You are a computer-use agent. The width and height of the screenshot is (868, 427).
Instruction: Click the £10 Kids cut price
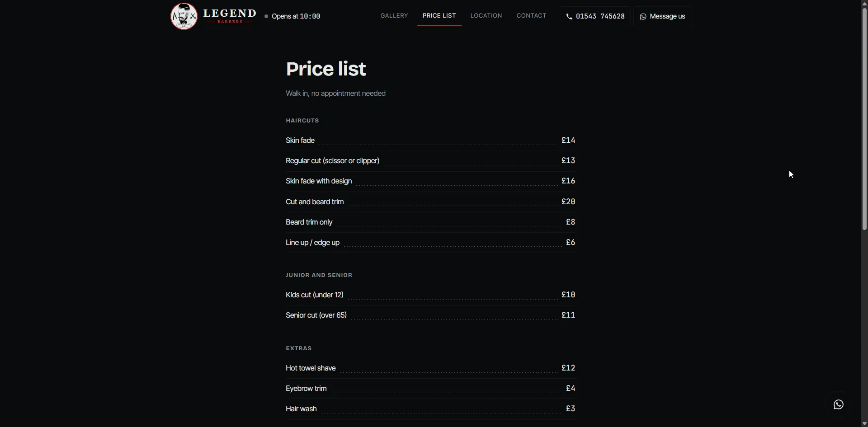(568, 295)
